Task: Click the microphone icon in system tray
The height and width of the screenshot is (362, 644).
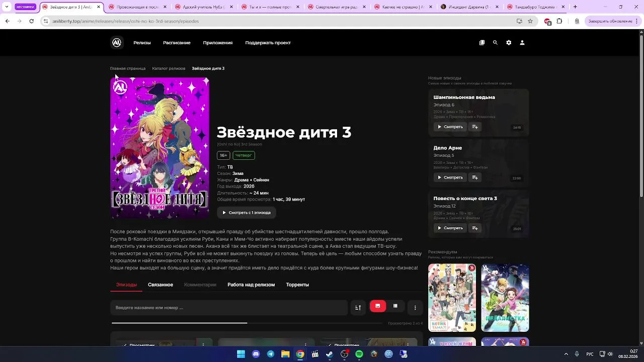Action: 577,354
